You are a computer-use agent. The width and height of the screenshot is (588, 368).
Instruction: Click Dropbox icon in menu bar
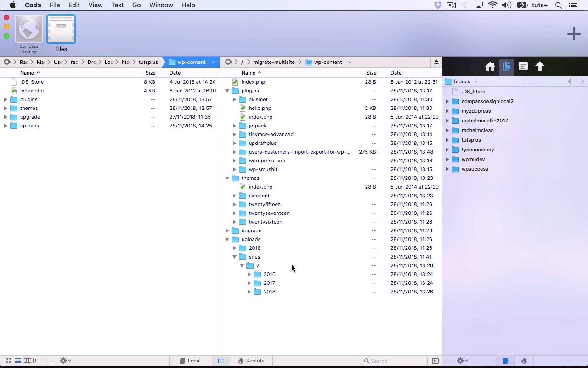click(438, 5)
